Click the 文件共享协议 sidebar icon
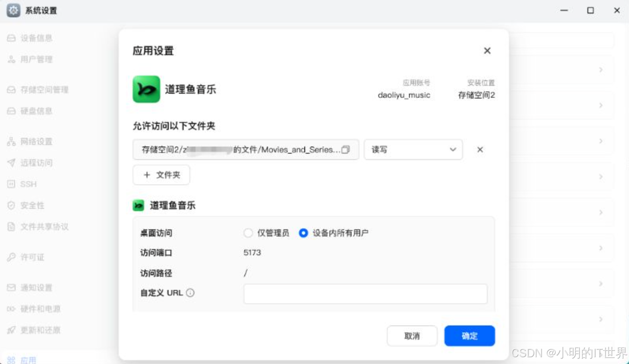 coord(11,227)
